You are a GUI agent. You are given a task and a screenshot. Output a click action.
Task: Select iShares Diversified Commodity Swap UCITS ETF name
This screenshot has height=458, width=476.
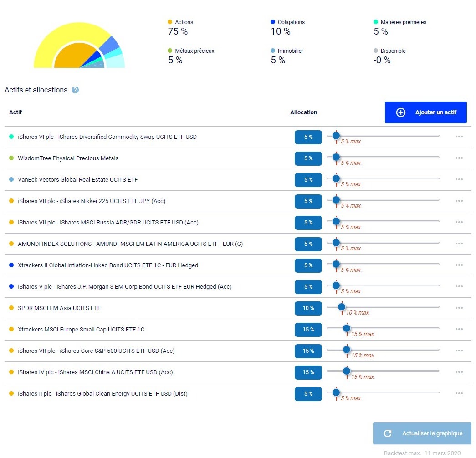(107, 137)
